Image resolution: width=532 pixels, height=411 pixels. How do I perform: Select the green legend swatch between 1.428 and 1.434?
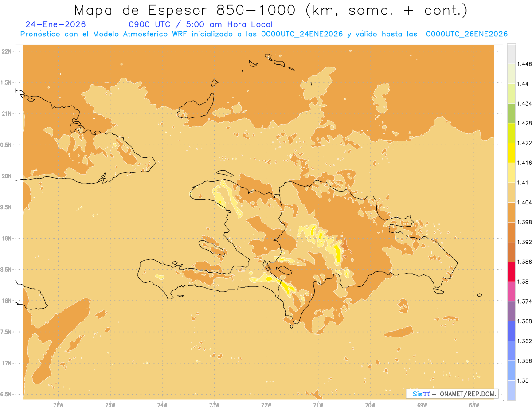(x=511, y=113)
